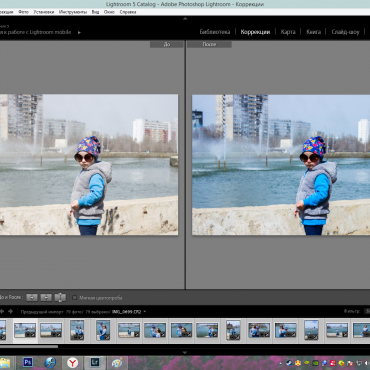Switch to the Слайд-шоу module
Viewport: 370px width, 370px height.
pyautogui.click(x=345, y=32)
